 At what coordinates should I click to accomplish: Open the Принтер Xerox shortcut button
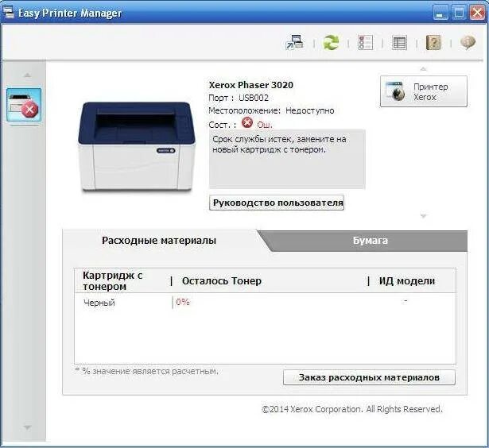pyautogui.click(x=424, y=91)
